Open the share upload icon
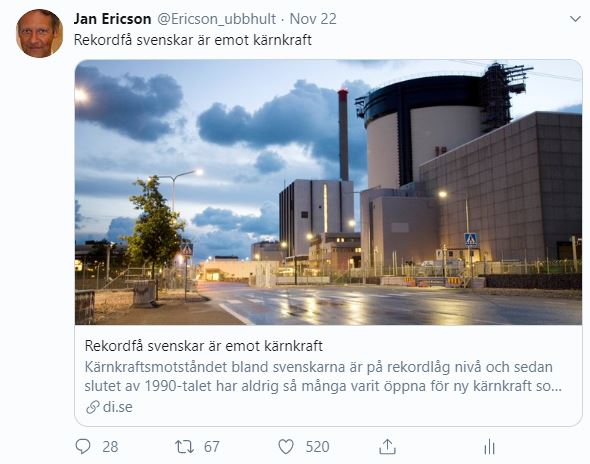 tap(387, 447)
